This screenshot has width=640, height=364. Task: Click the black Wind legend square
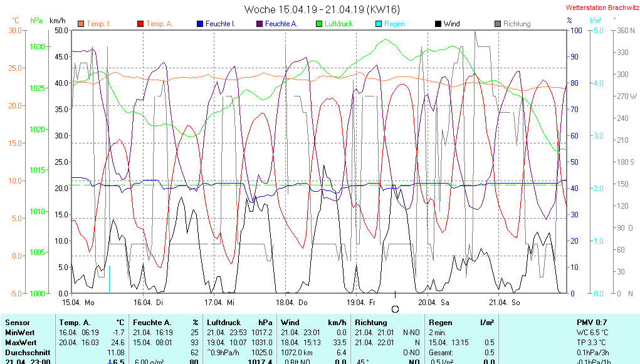(438, 24)
